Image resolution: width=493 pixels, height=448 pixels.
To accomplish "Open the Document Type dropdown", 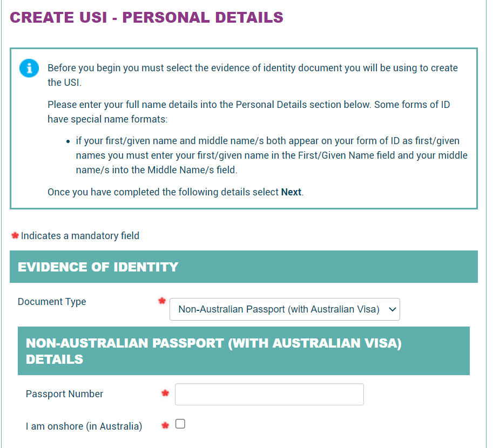I will click(x=285, y=309).
